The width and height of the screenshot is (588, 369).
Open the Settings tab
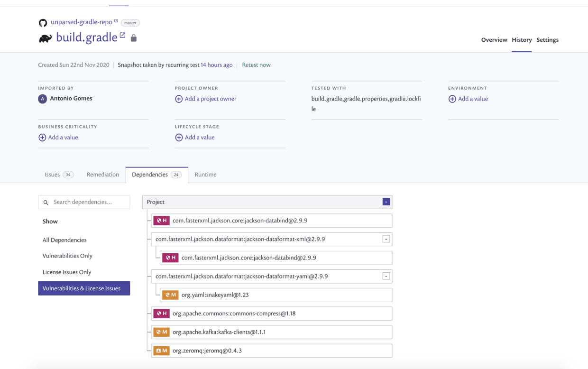coord(547,40)
